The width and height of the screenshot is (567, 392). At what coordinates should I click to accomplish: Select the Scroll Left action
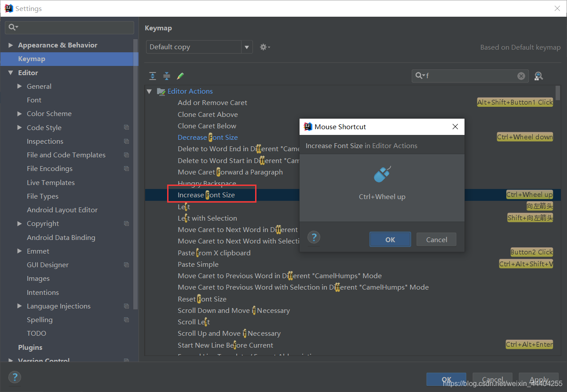[194, 322]
